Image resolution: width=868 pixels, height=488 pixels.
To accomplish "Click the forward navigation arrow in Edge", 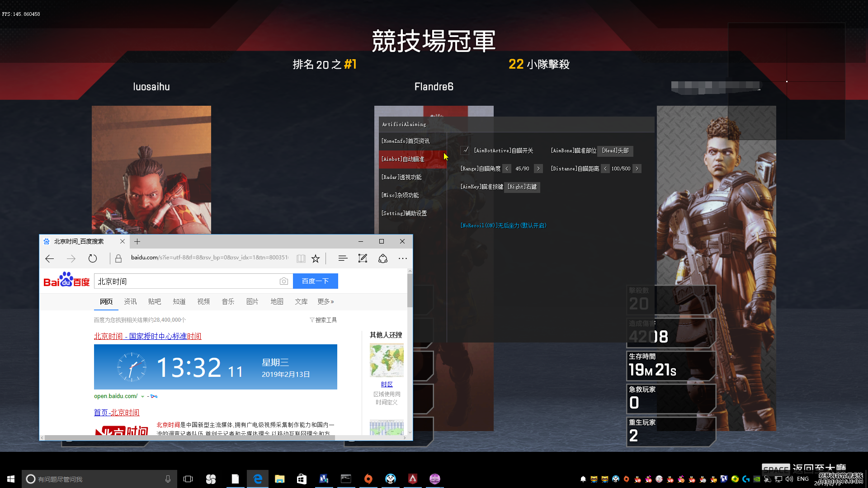I will click(x=71, y=258).
